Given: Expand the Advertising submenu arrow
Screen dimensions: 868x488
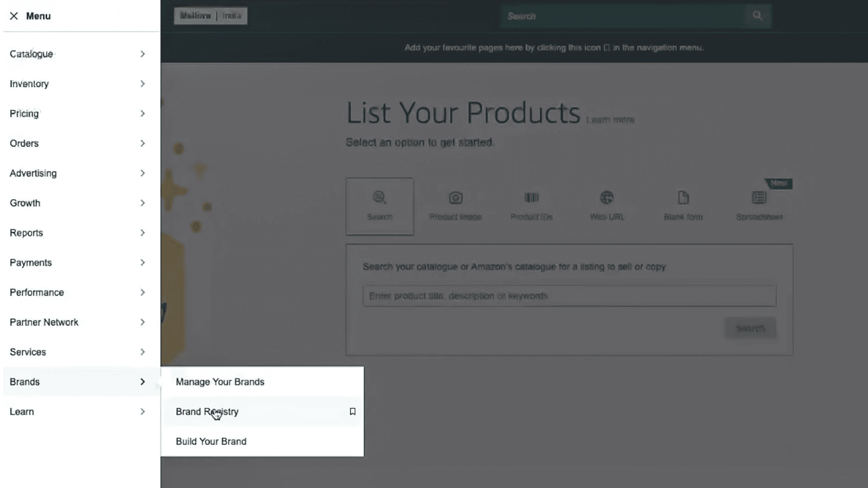Looking at the screenshot, I should click(x=142, y=174).
